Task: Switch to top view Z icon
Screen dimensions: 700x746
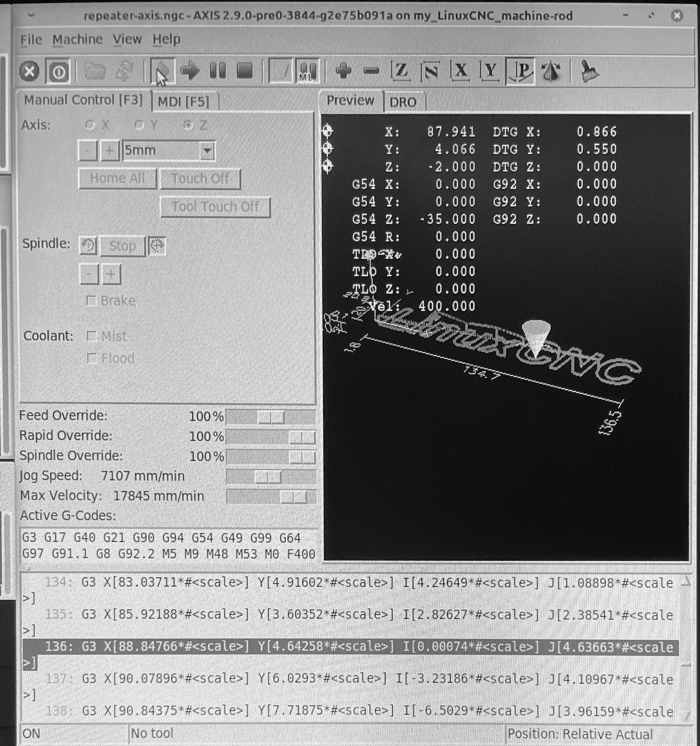Action: 400,70
